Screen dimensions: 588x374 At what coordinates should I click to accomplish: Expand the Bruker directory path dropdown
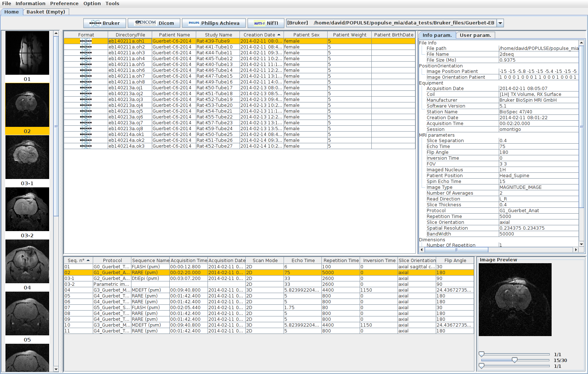pos(500,23)
